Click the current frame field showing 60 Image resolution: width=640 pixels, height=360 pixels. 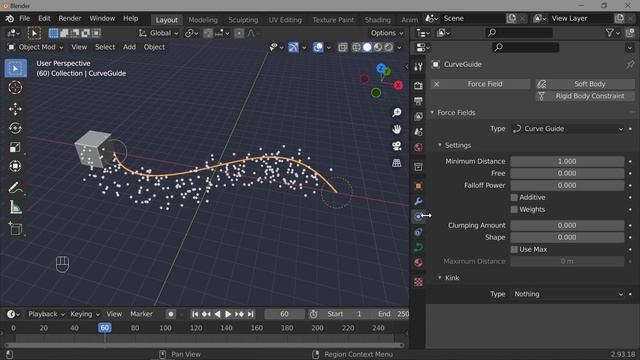[284, 314]
